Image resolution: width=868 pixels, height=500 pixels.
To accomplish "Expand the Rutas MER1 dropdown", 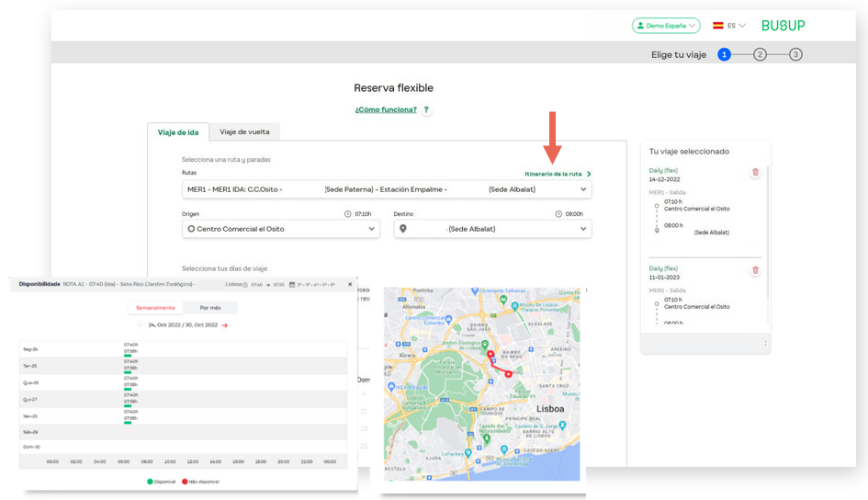I will (x=387, y=189).
